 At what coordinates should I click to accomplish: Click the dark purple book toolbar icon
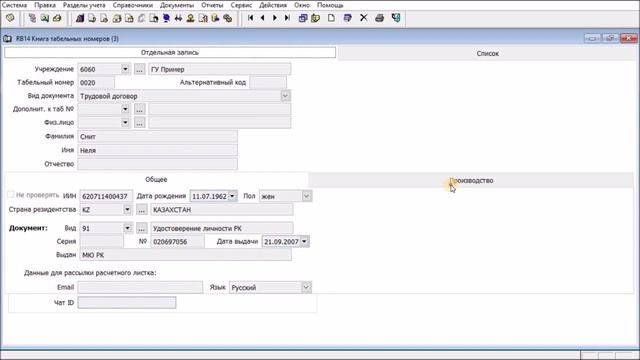[x=80, y=18]
